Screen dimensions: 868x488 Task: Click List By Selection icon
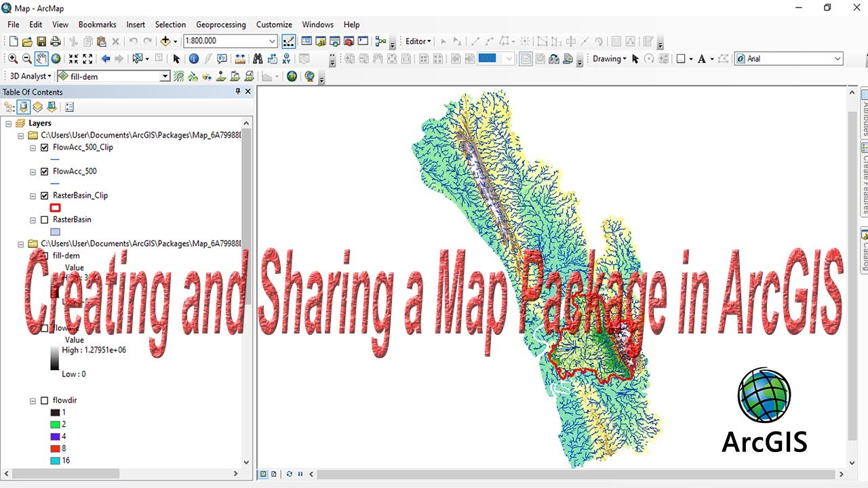pyautogui.click(x=52, y=107)
